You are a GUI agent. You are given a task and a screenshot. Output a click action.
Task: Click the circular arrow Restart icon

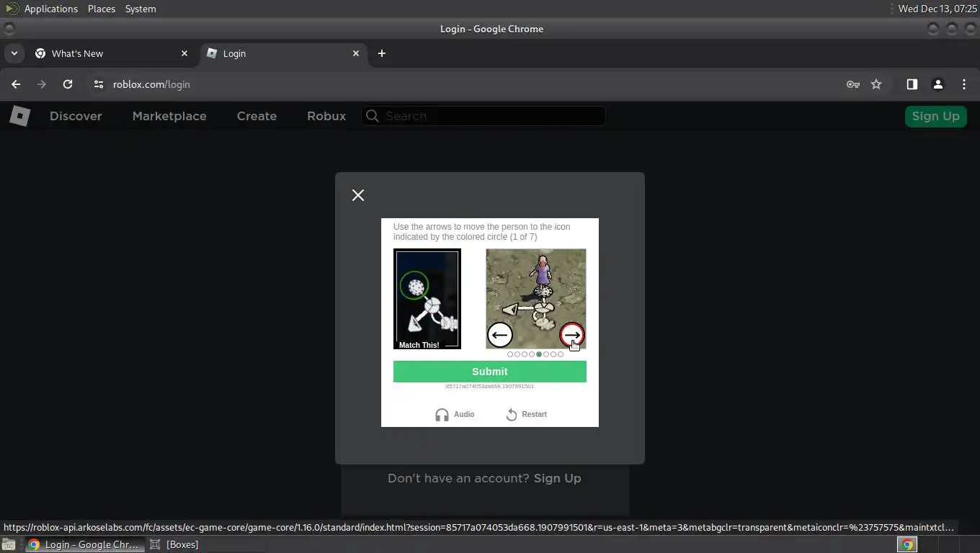point(512,415)
